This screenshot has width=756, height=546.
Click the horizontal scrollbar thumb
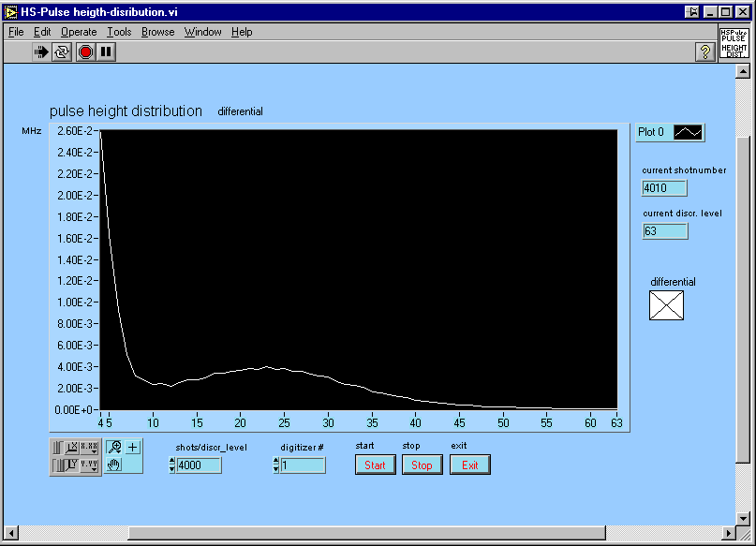click(366, 533)
